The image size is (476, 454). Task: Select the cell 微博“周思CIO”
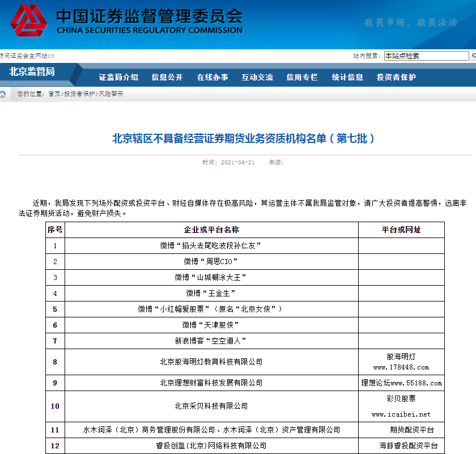click(211, 261)
